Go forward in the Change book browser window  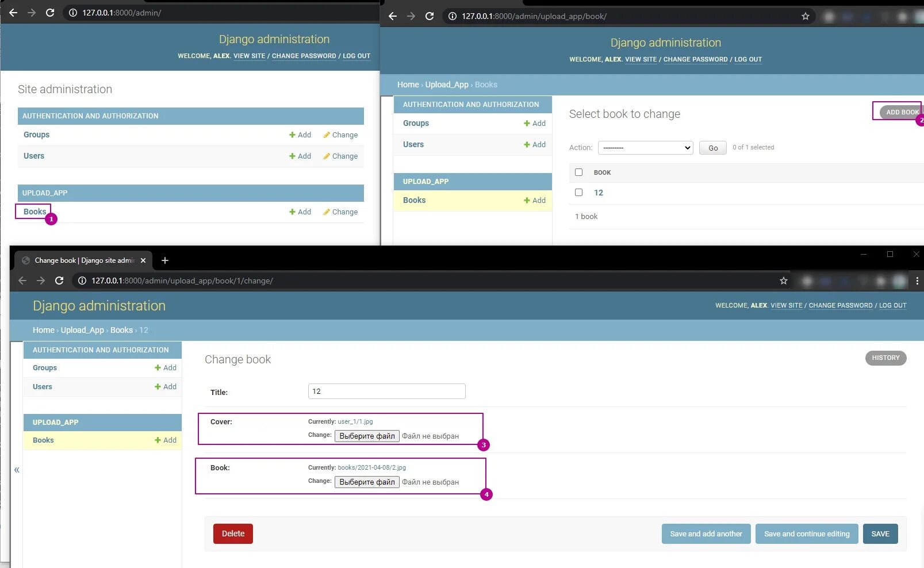pyautogui.click(x=41, y=281)
